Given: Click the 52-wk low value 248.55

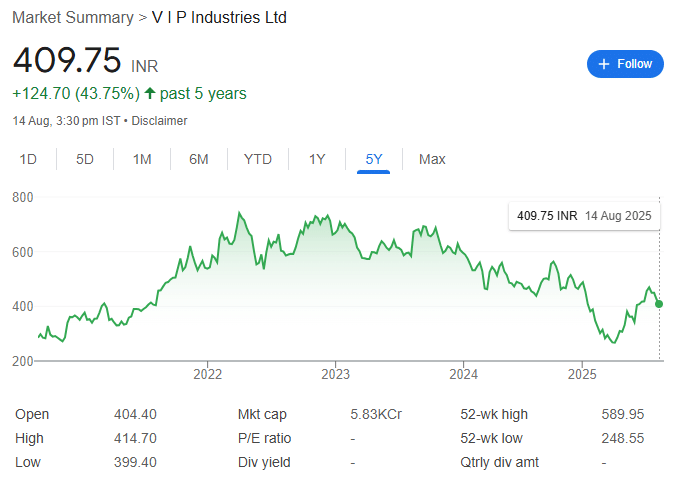Looking at the screenshot, I should click(623, 438).
